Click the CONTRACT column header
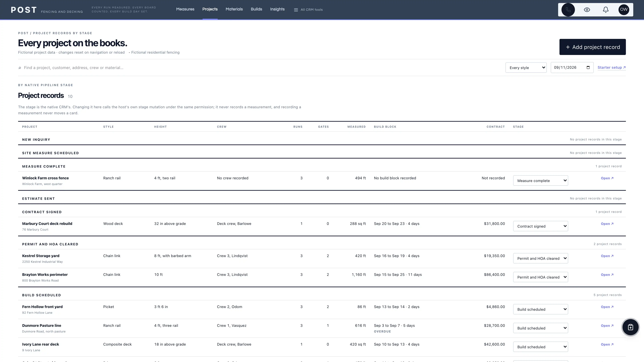644x362 pixels. tap(496, 127)
